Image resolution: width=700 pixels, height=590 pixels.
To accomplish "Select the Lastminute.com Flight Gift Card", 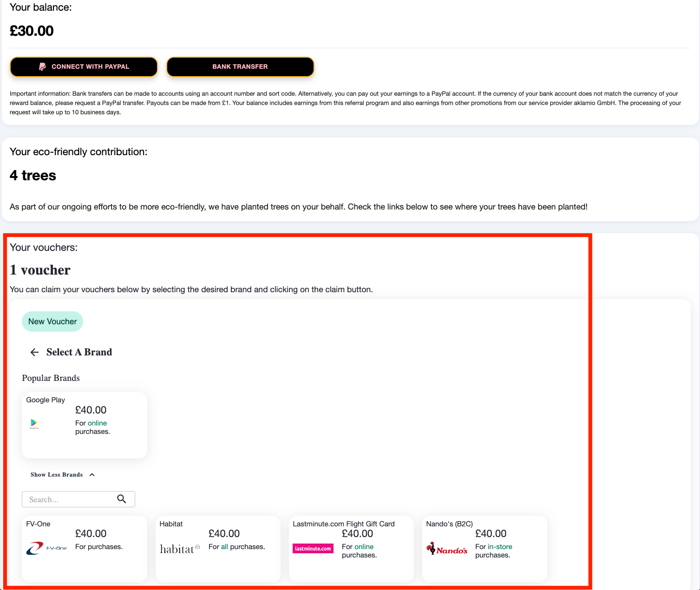I will click(x=351, y=549).
